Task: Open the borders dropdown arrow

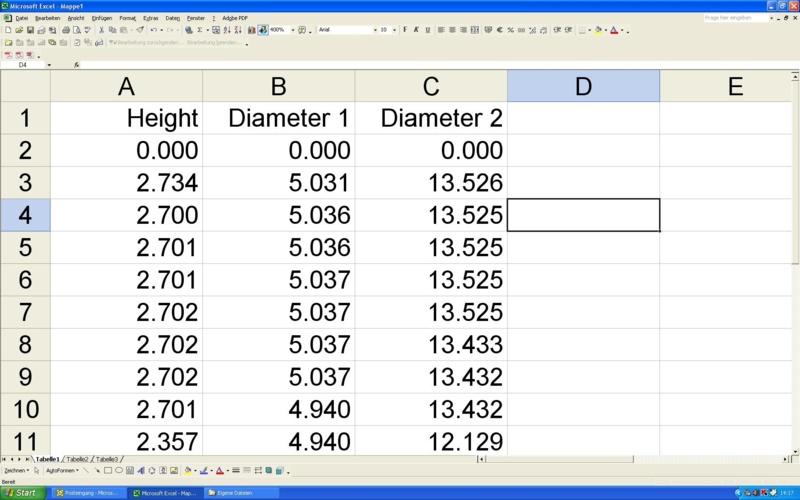Action: point(590,30)
